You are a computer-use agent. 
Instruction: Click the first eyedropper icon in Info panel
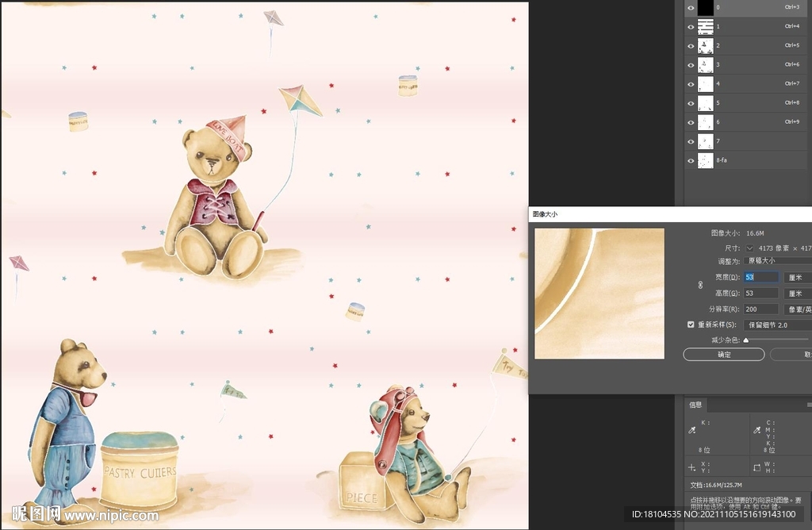click(692, 429)
